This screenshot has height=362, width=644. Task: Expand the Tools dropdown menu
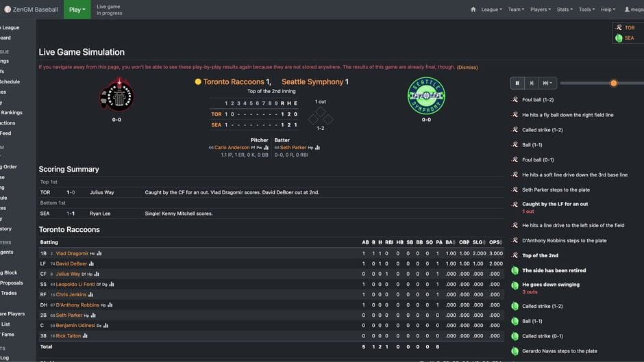(586, 10)
